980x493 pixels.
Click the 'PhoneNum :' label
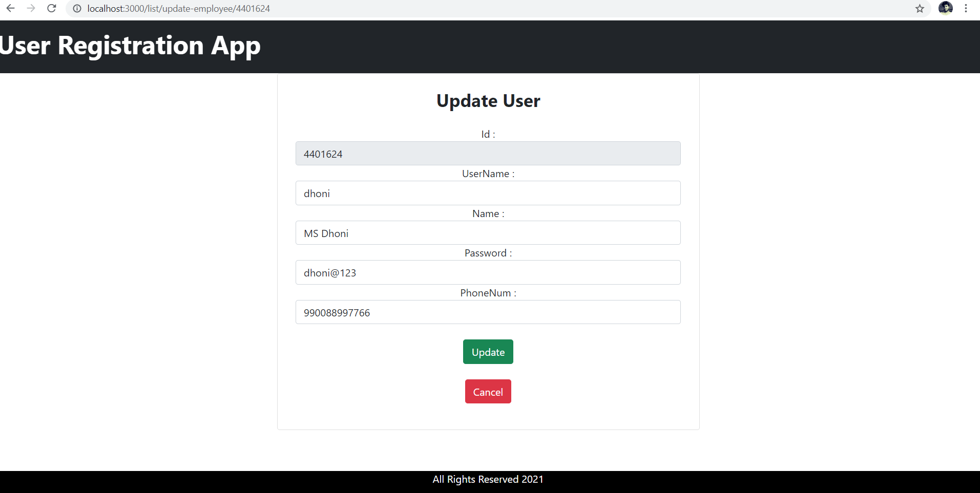(488, 293)
